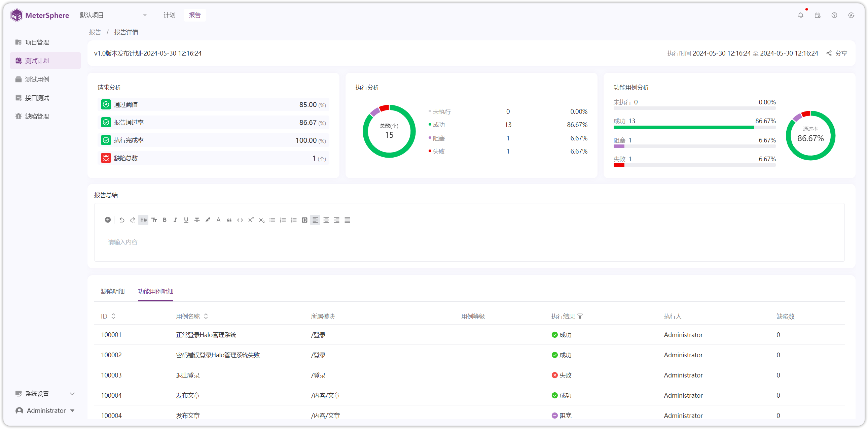Toggle superscript formatting
This screenshot has height=429, width=868.
(251, 220)
